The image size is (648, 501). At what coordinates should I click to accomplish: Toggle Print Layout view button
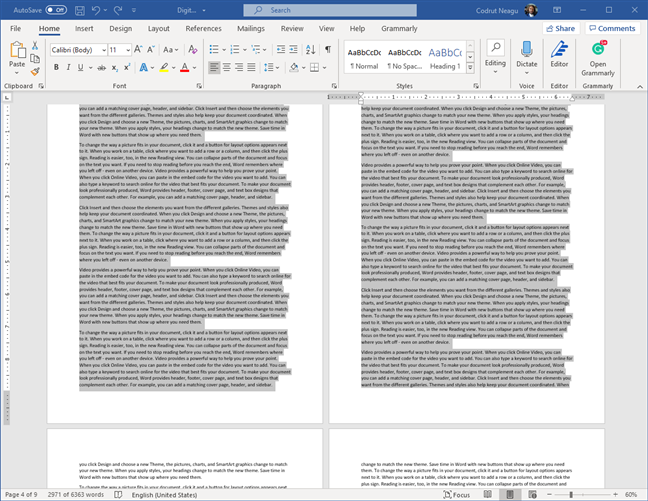click(x=510, y=494)
